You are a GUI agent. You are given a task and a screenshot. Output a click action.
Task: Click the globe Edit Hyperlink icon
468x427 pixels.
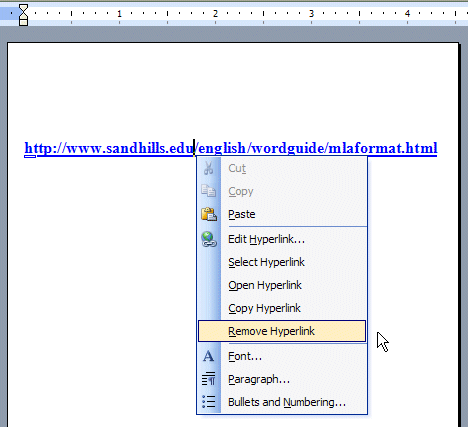[x=209, y=239]
